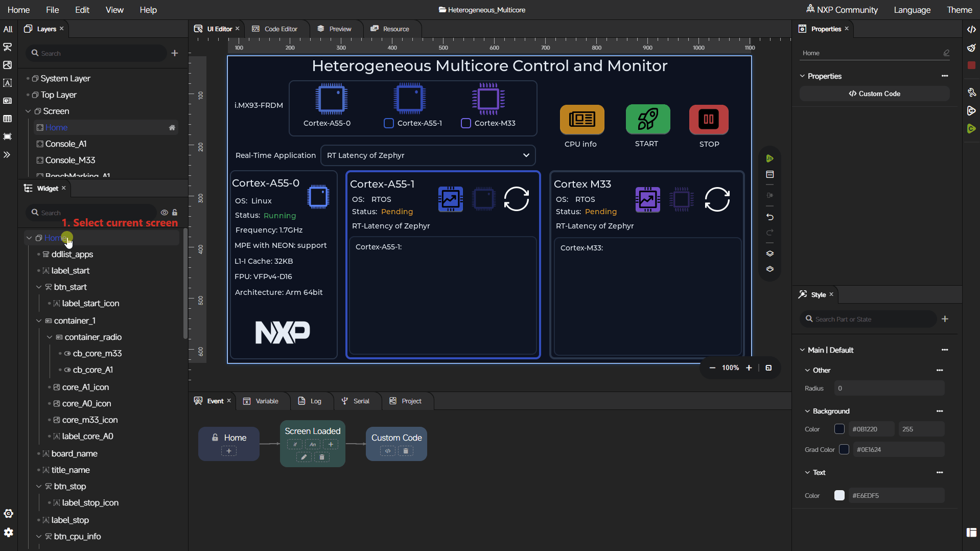Open NXP Community link
This screenshot has width=980, height=551.
point(842,10)
